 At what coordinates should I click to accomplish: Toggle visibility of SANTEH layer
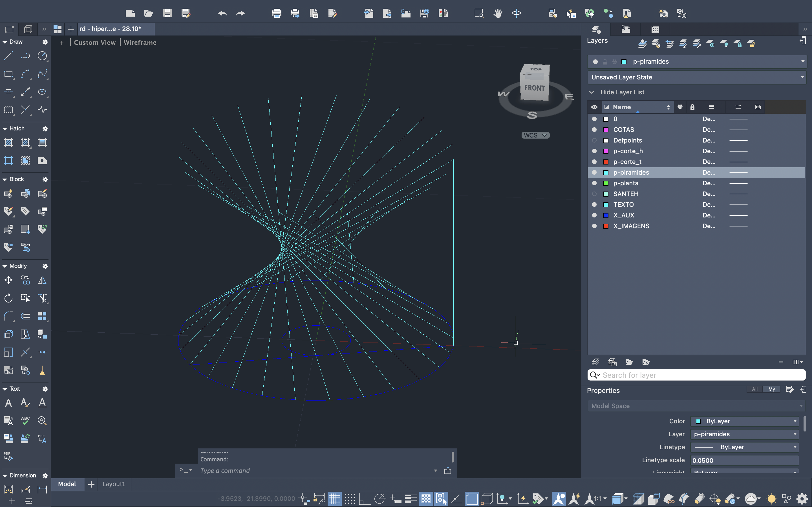point(594,194)
